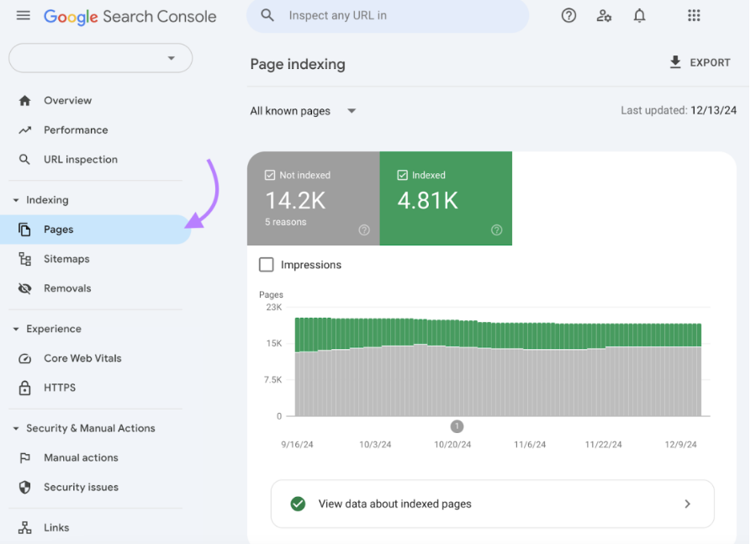The height and width of the screenshot is (544, 756).
Task: Click the 5 reasons text
Action: (x=286, y=222)
